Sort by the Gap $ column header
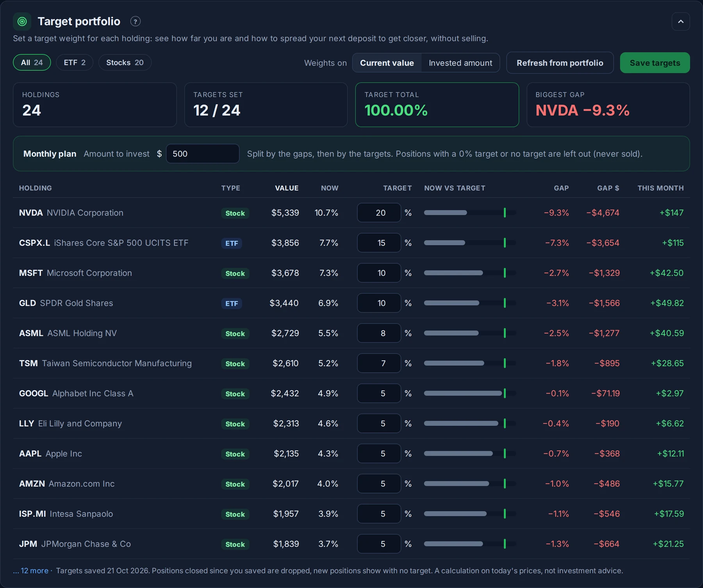The height and width of the screenshot is (588, 703). coord(608,188)
